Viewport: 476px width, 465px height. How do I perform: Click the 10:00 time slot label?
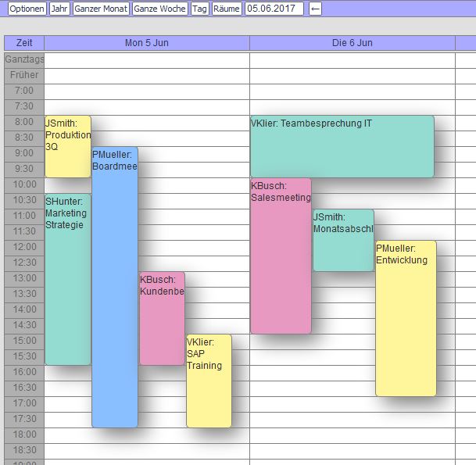coord(24,185)
